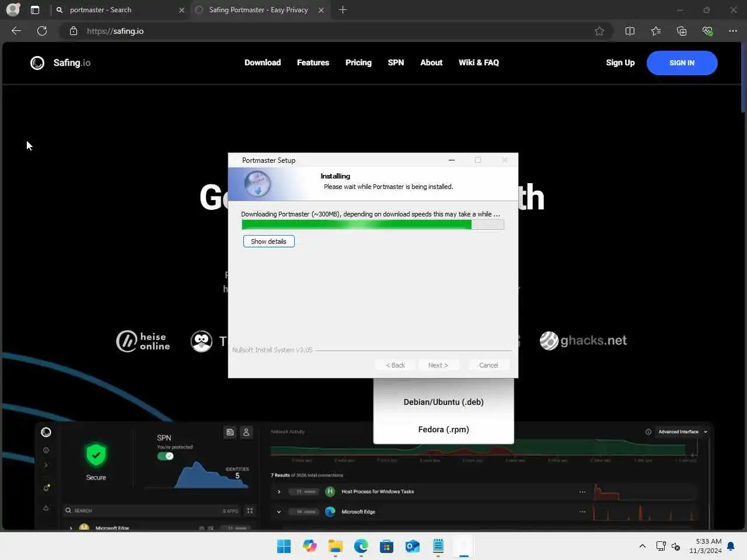This screenshot has height=560, width=747.
Task: Open the Pricing page link
Action: pos(358,62)
